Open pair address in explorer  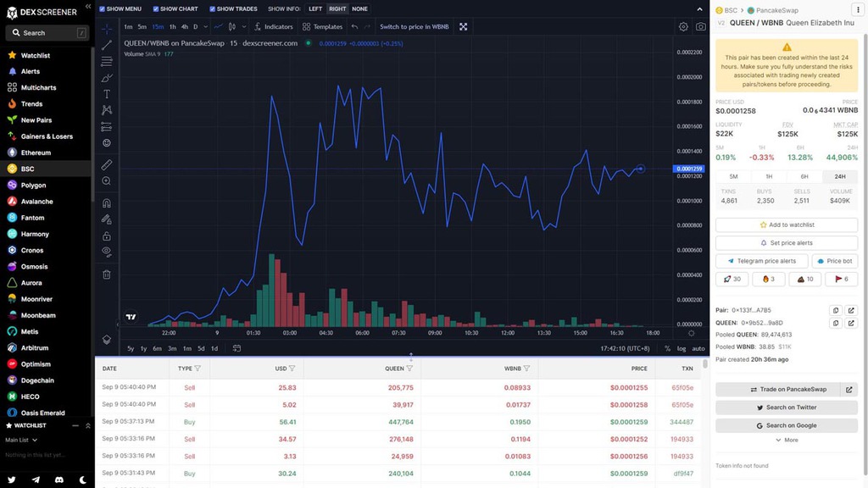pos(851,310)
